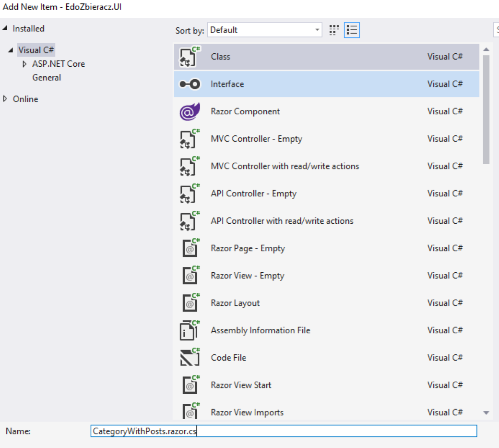Collapse the Installed tree node
The image size is (499, 448).
[5, 28]
